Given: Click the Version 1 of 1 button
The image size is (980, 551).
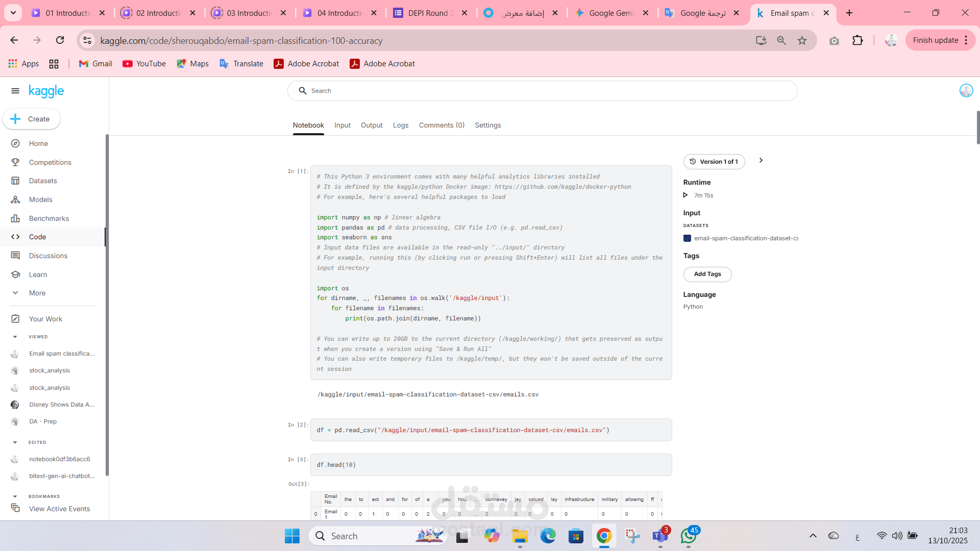Looking at the screenshot, I should [714, 162].
